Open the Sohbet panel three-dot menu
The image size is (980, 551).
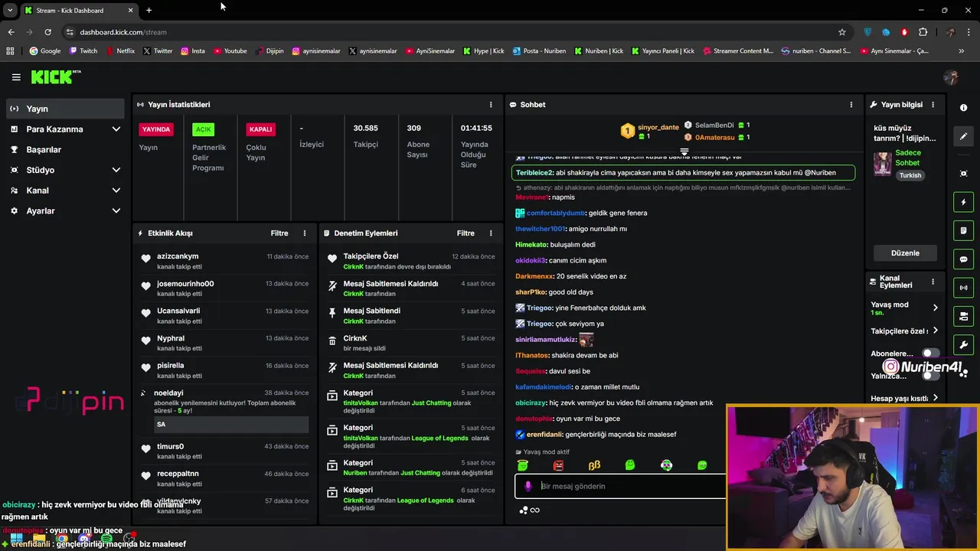[851, 105]
